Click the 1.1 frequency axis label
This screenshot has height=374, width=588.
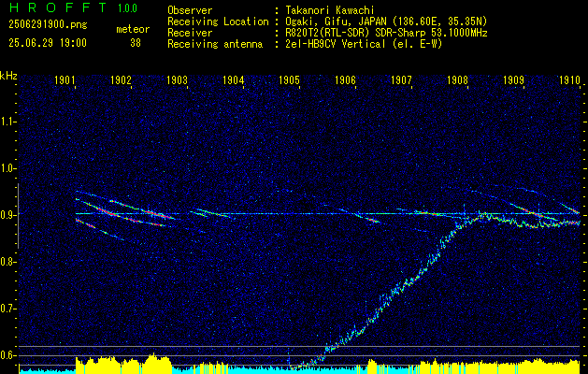[7, 122]
